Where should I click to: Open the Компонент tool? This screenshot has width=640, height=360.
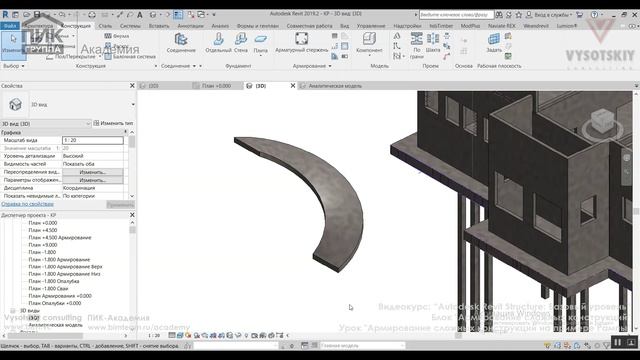tap(369, 43)
